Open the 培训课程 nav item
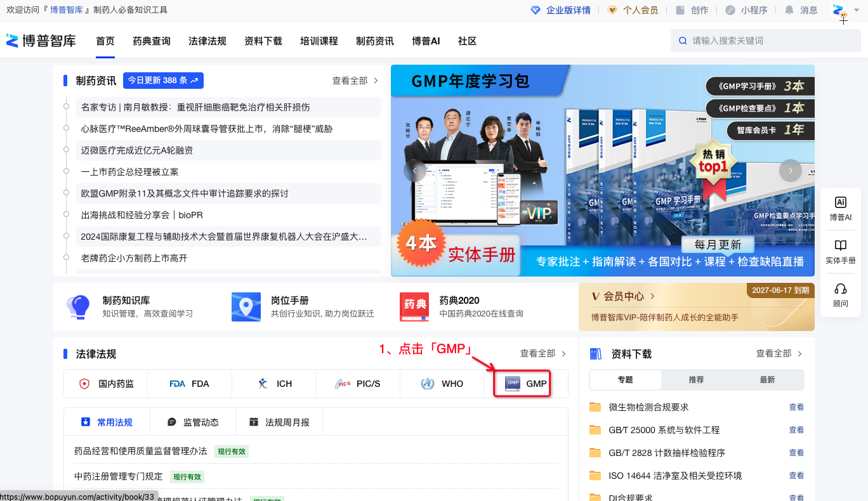Screen dimensions: 868x501 [x=319, y=41]
